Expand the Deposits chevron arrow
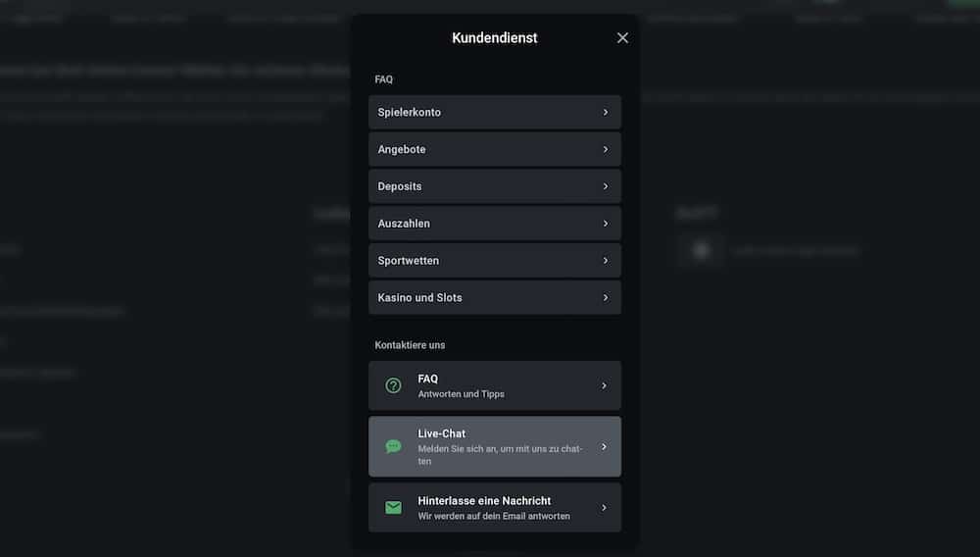 [605, 186]
